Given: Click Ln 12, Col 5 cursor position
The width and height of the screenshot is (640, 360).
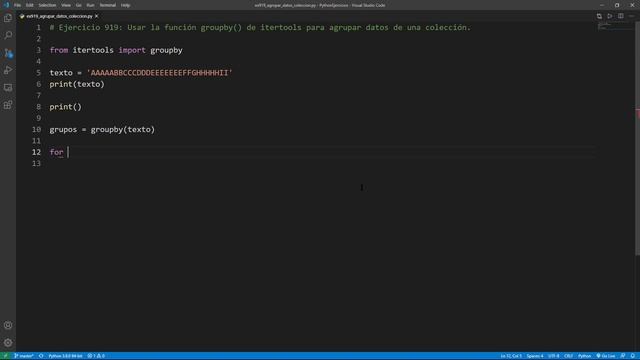Looking at the screenshot, I should (511, 356).
